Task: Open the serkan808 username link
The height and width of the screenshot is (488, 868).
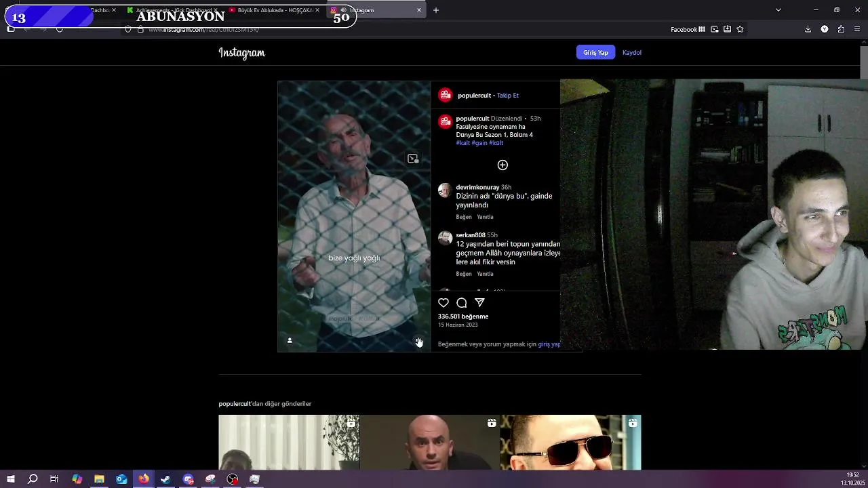Action: (471, 235)
